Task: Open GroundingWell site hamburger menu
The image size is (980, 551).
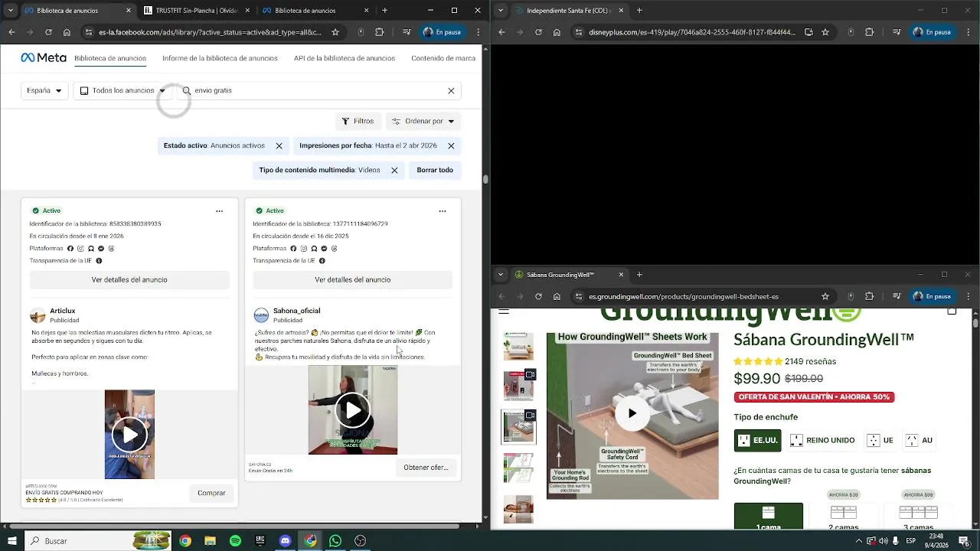Action: [x=504, y=311]
